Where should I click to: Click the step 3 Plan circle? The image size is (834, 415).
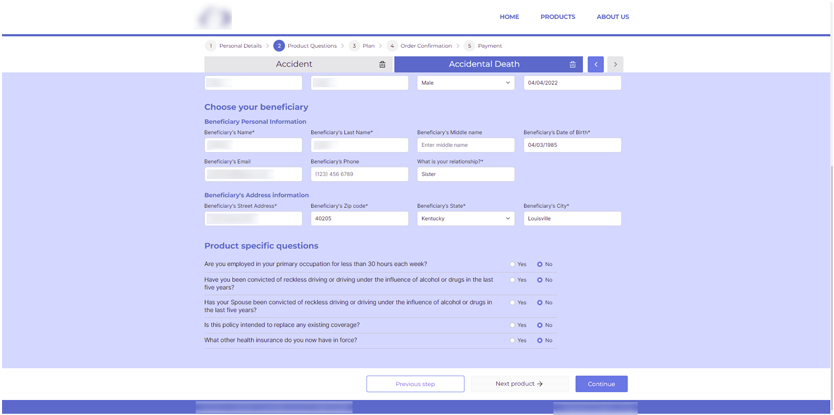(354, 46)
